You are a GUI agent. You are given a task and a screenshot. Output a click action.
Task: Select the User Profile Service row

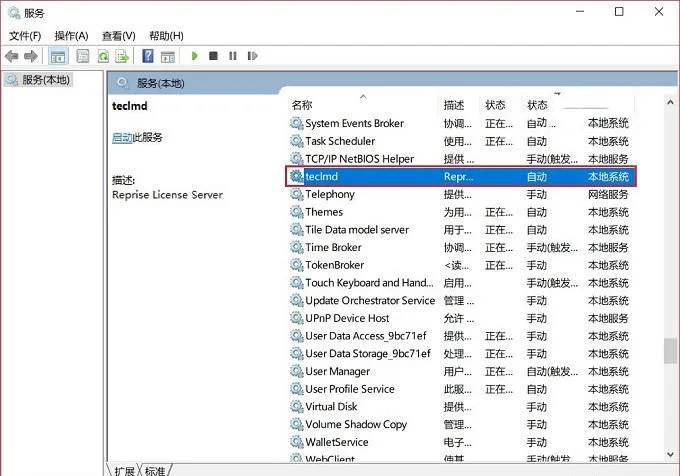pos(460,389)
